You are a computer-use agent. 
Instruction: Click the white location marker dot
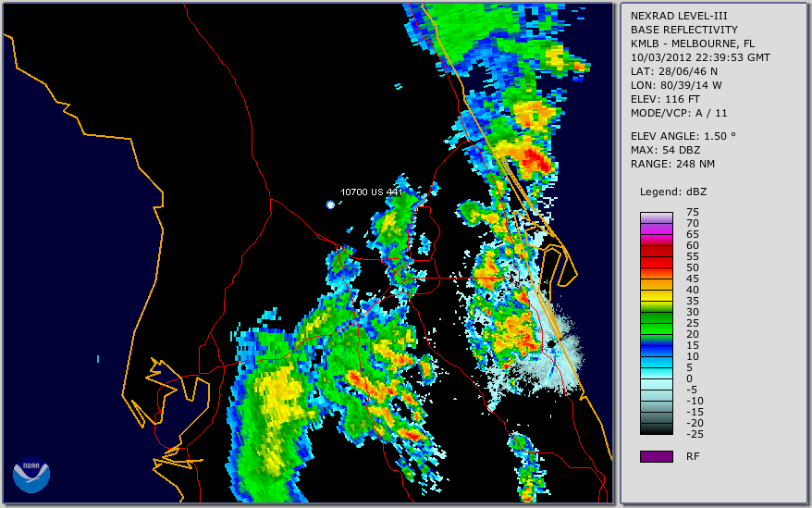(x=330, y=204)
